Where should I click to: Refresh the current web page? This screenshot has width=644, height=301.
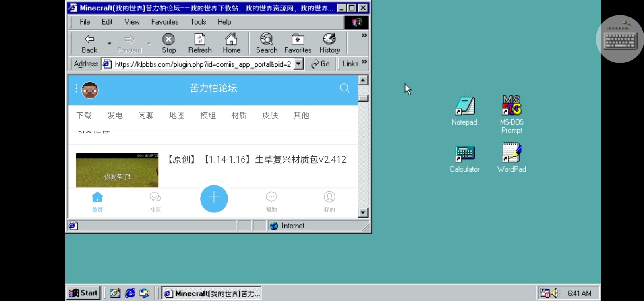pyautogui.click(x=200, y=44)
